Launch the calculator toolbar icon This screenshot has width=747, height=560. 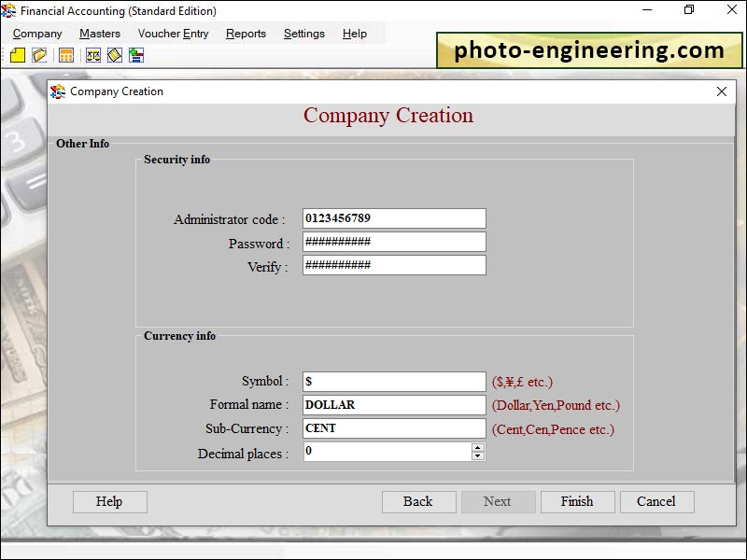65,54
